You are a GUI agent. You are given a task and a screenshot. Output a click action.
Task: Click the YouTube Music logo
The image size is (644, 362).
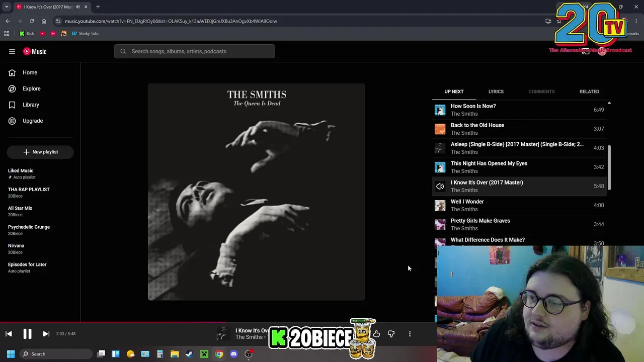tap(35, 51)
